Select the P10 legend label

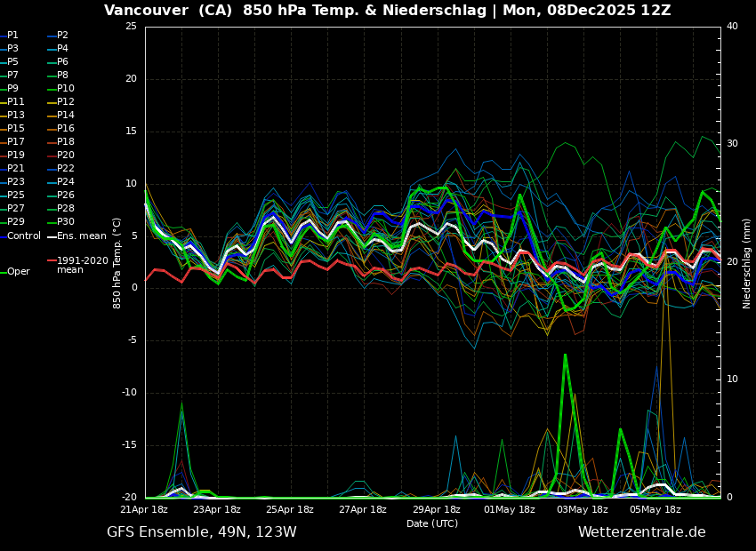(x=66, y=89)
